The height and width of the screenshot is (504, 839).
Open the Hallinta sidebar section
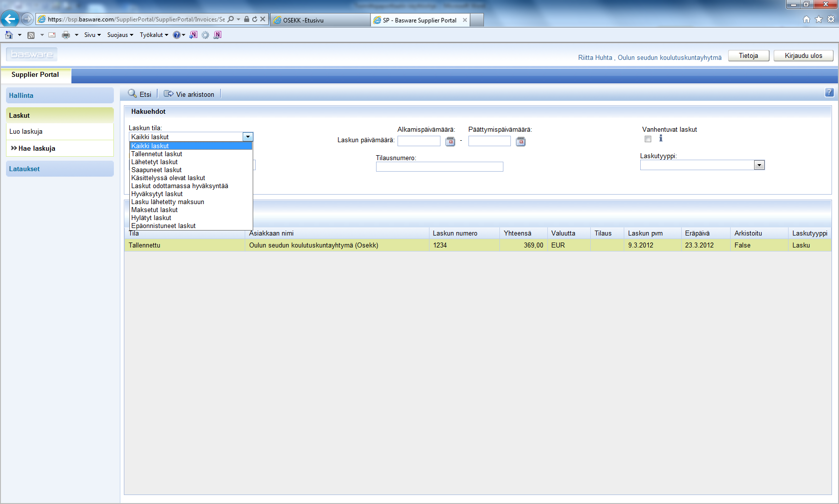60,95
